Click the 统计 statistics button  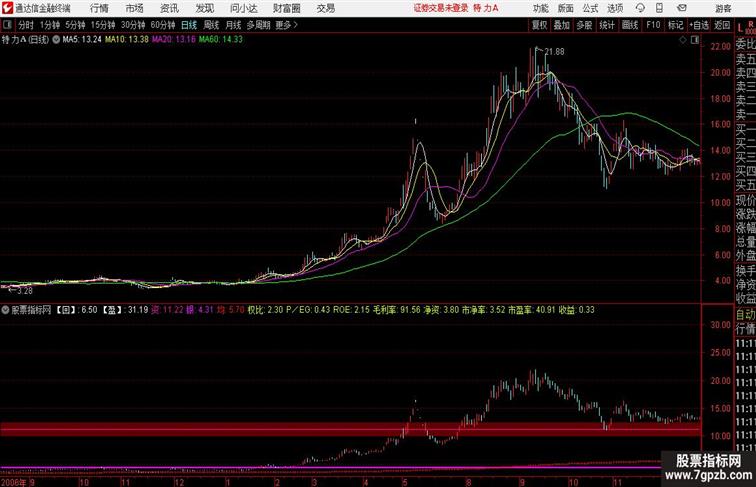click(607, 25)
